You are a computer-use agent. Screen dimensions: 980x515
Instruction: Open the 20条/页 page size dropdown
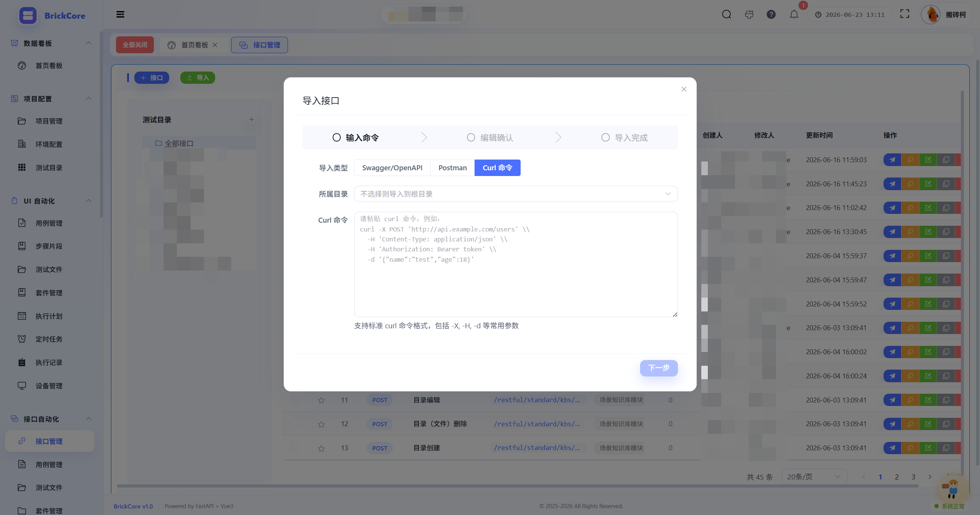pos(814,477)
